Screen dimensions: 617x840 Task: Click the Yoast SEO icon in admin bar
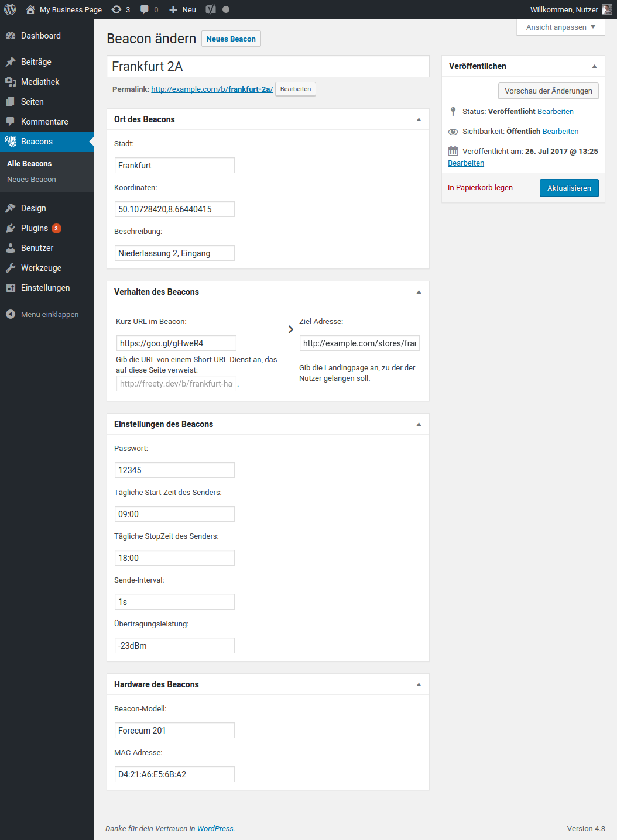[211, 9]
